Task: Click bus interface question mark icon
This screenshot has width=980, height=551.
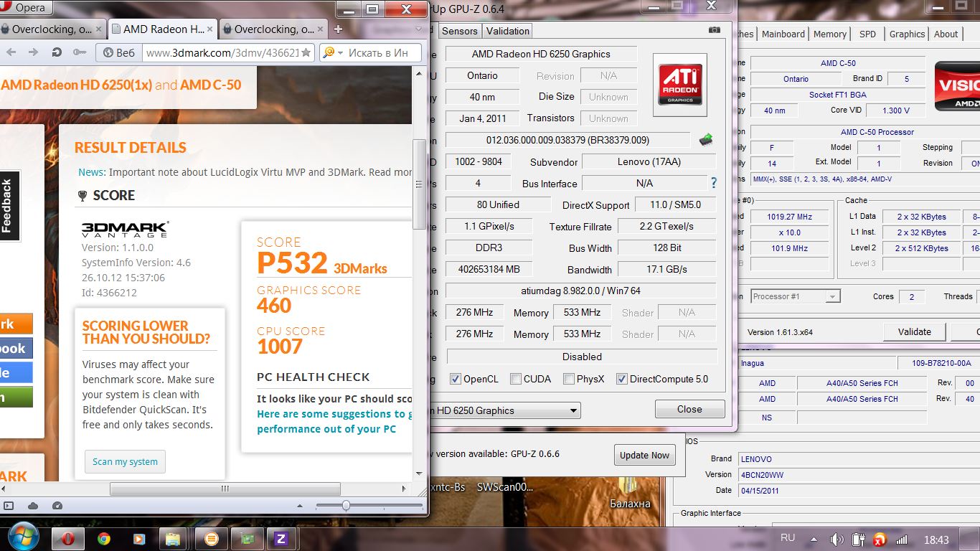Action: [x=713, y=183]
